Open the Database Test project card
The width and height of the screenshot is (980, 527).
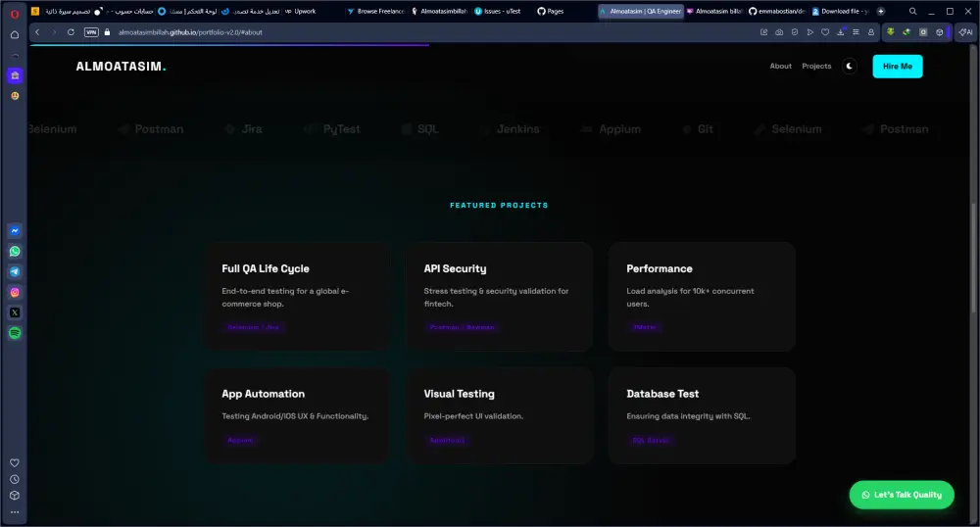pyautogui.click(x=702, y=415)
